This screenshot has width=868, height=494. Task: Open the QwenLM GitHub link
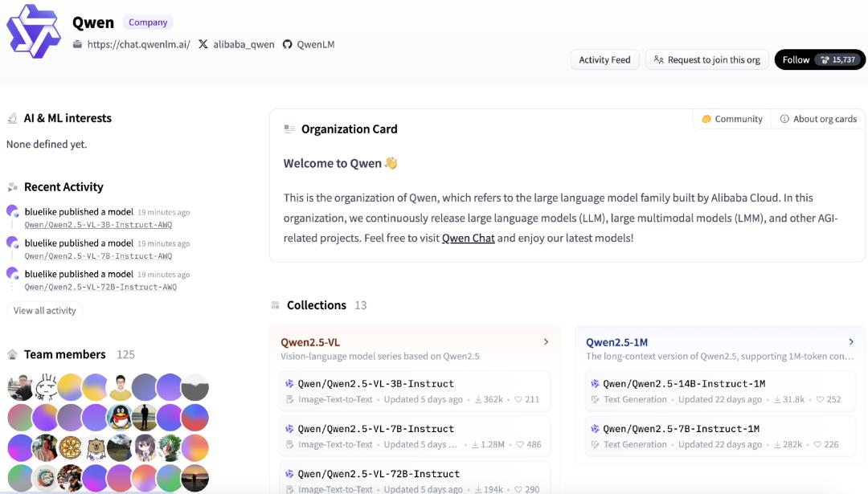tap(316, 44)
